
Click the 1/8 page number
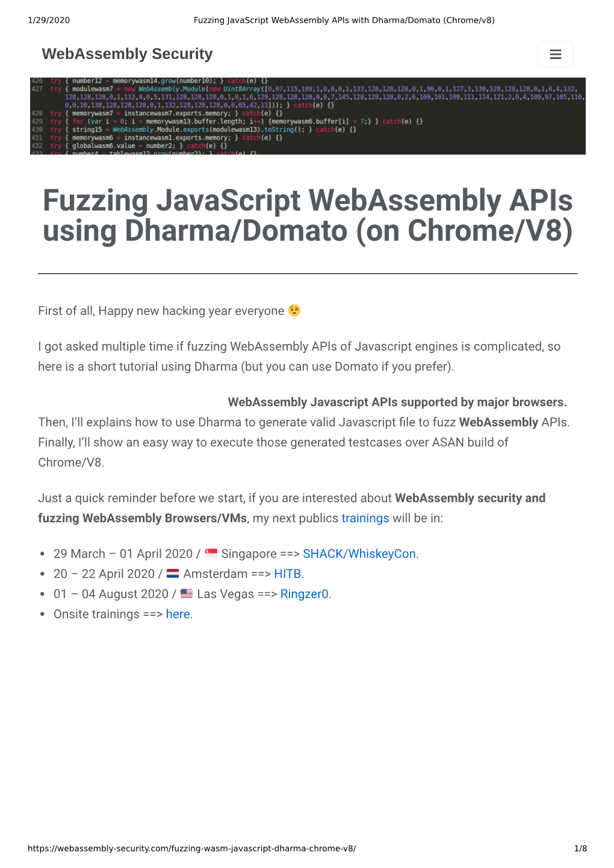point(580,848)
